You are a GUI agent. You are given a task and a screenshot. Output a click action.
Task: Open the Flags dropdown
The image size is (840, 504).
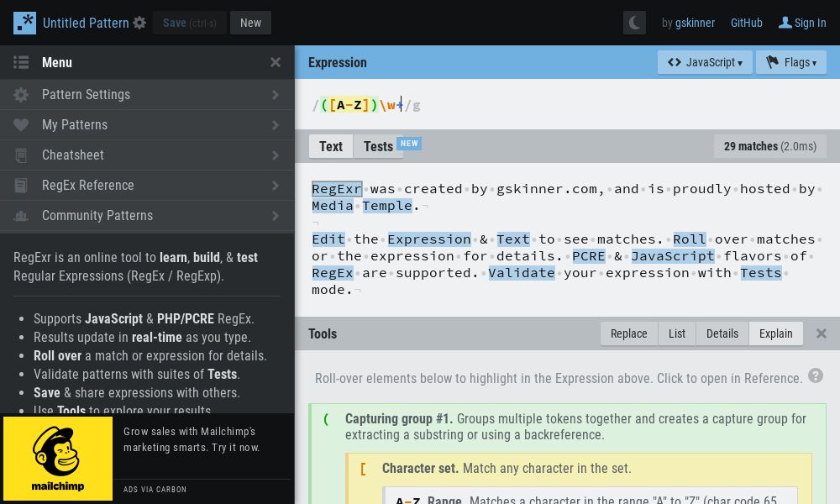790,62
